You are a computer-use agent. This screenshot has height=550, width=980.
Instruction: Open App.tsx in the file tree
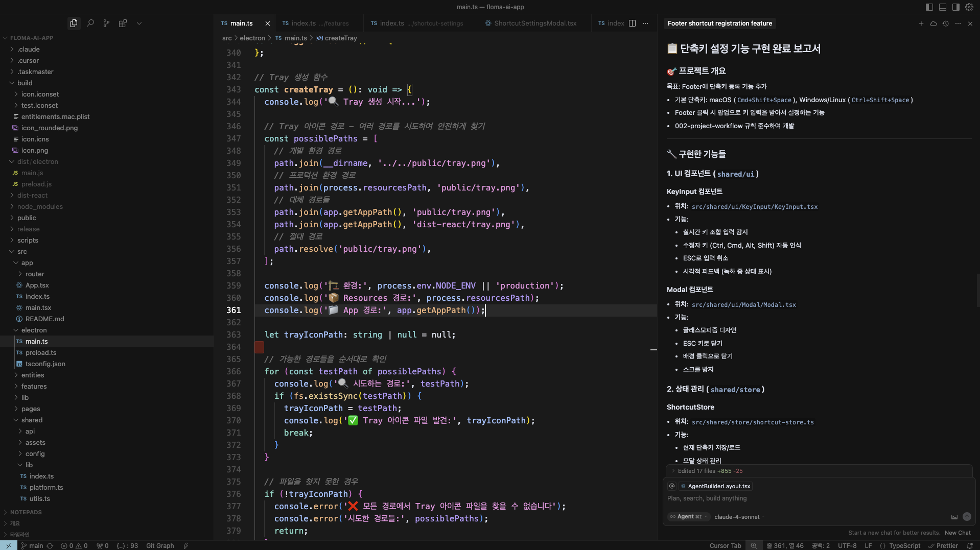point(37,285)
